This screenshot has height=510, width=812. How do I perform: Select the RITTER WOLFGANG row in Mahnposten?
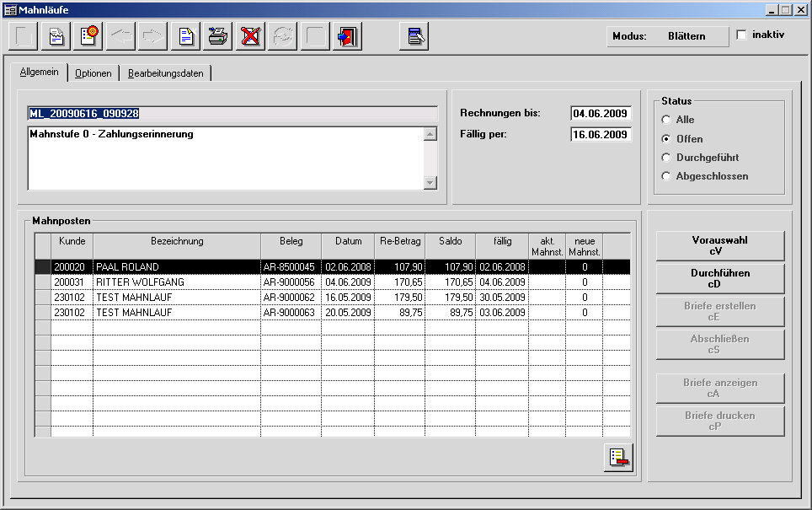coord(176,282)
